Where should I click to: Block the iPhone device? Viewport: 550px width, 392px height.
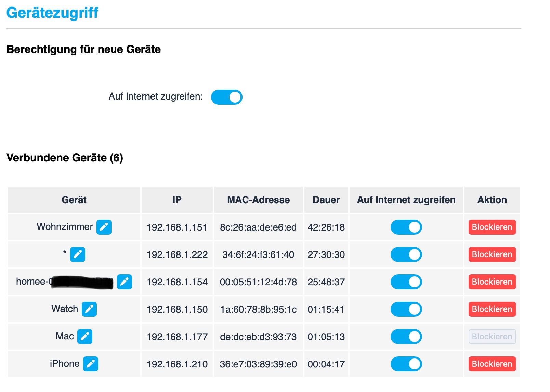[x=492, y=364]
